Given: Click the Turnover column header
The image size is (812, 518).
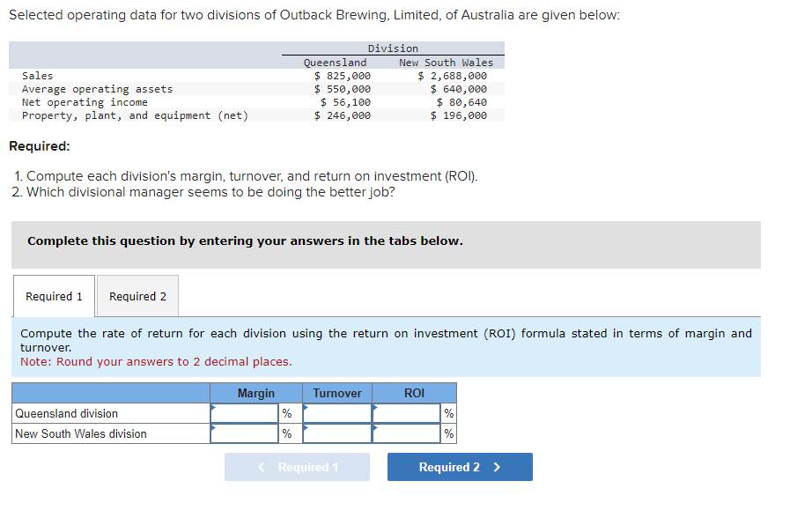Looking at the screenshot, I should coord(336,393).
